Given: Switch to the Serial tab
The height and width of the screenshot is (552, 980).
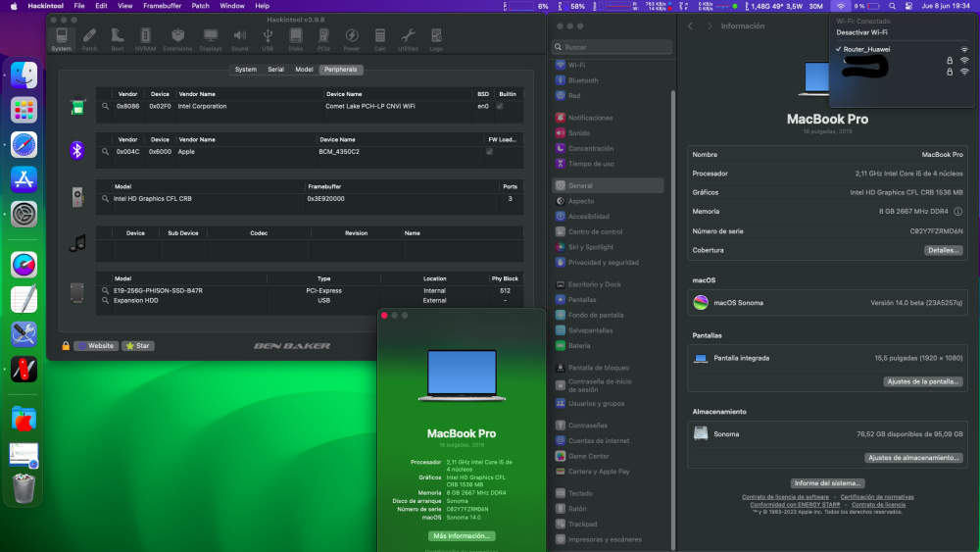Looking at the screenshot, I should point(275,70).
